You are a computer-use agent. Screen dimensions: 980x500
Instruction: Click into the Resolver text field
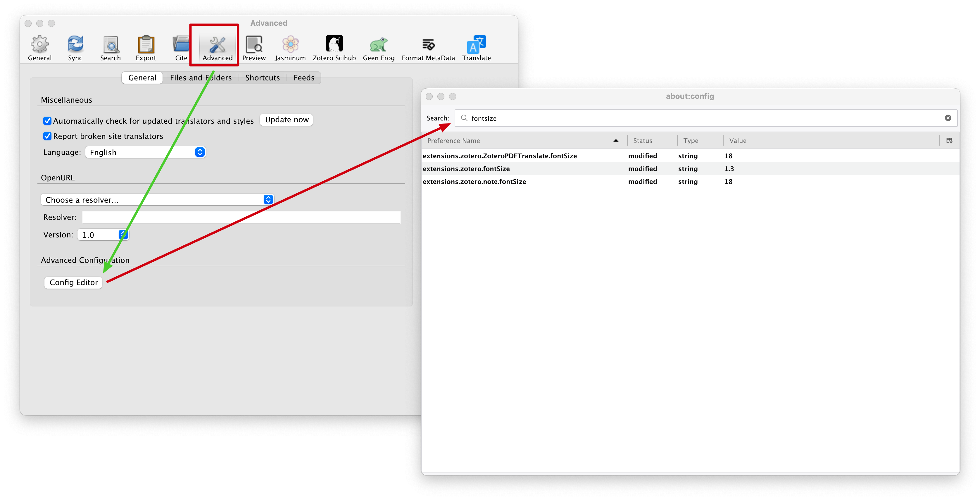(241, 217)
